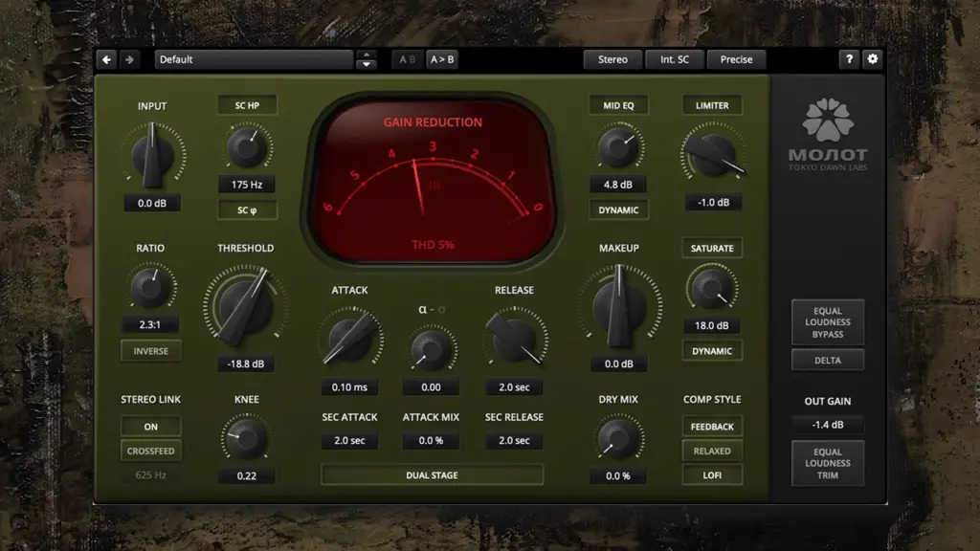The image size is (980, 551).
Task: Click the ATTACK MIX 0.0 % field
Action: coord(431,440)
